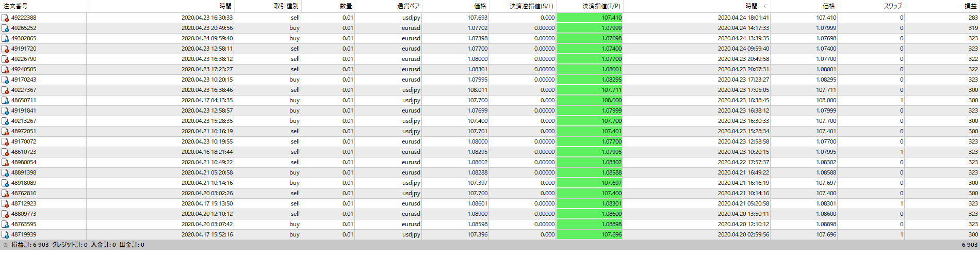Screen dimensions: 980x253
Task: Select the profit value 319
Action: [973, 28]
